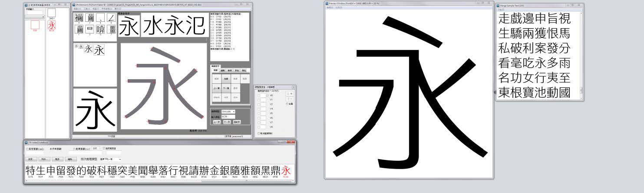The image size is (644, 193).
Task: Click the 寶 character in Merge Sample Text
Action: click(534, 92)
